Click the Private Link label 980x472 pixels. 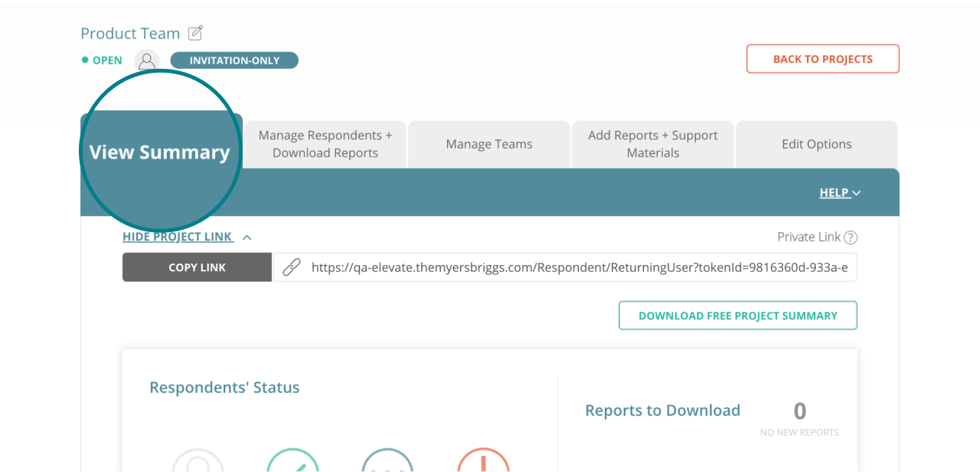[x=808, y=238]
